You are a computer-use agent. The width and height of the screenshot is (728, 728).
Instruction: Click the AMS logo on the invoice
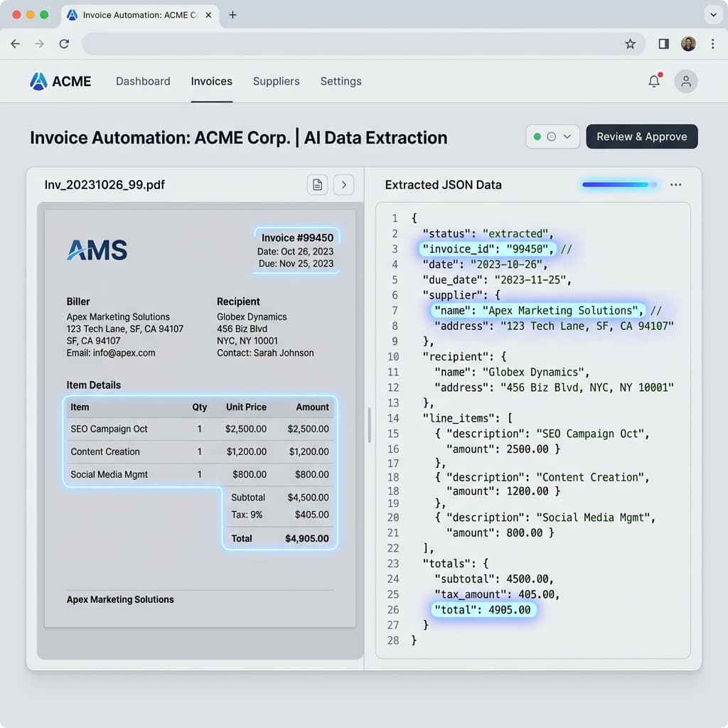click(97, 250)
